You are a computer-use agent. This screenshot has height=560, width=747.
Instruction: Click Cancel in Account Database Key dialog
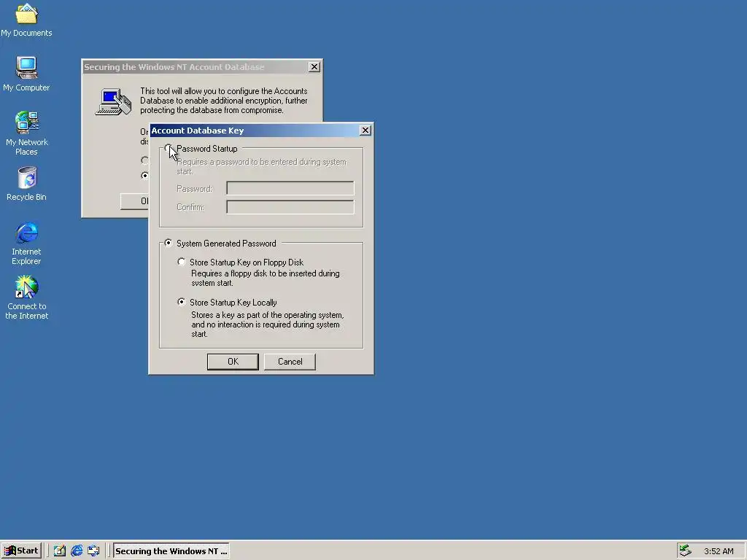pyautogui.click(x=290, y=362)
